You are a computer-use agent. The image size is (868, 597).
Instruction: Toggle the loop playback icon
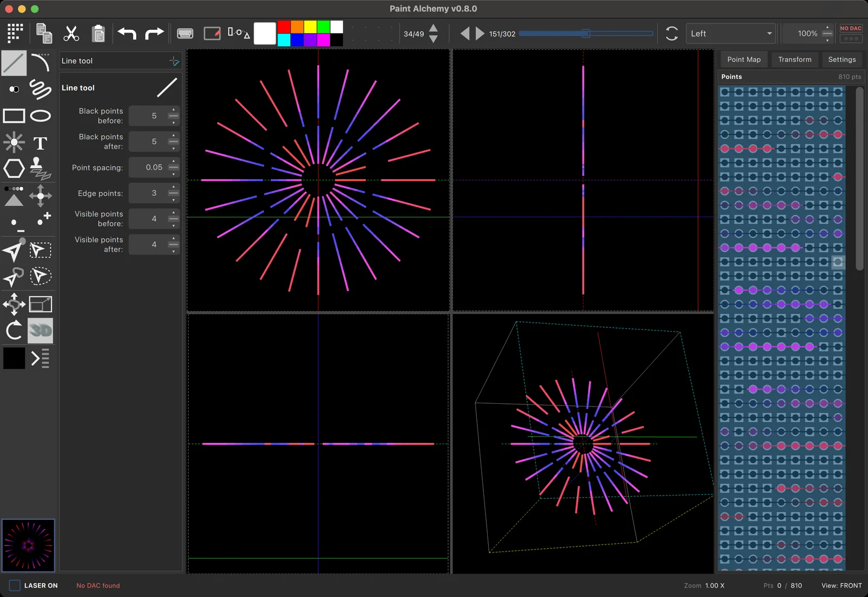(672, 34)
